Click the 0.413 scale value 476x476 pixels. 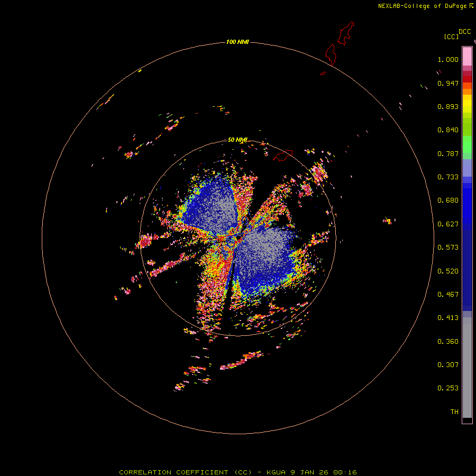(448, 318)
